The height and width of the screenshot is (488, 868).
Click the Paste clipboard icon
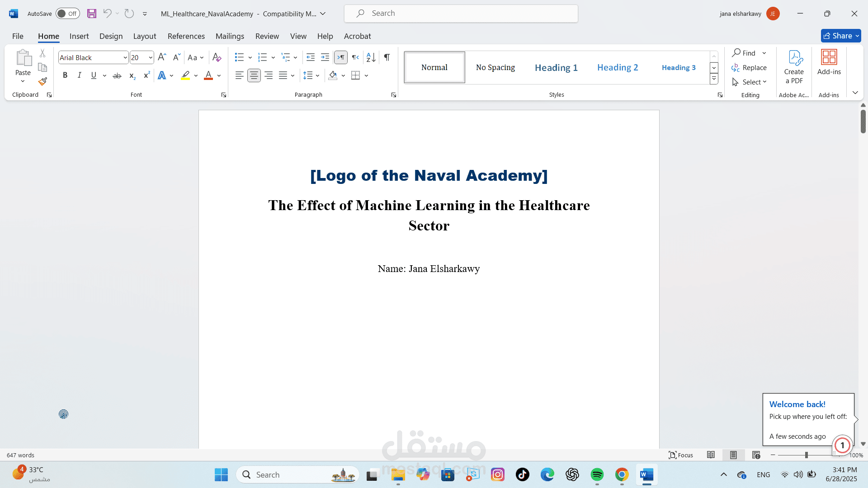[23, 58]
